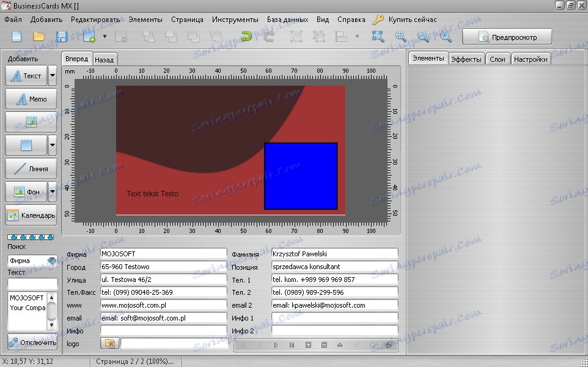This screenshot has height=367, width=588.
Task: Click the logo browse folder icon
Action: (110, 344)
